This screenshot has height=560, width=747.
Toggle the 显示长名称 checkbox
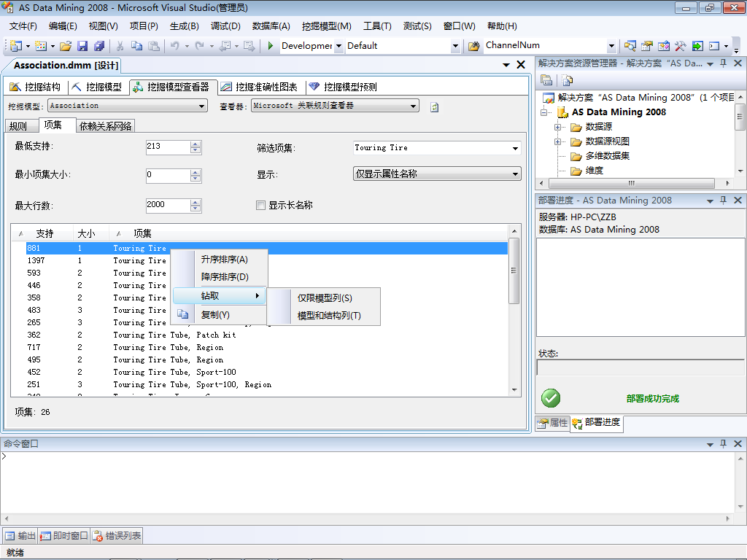(260, 205)
